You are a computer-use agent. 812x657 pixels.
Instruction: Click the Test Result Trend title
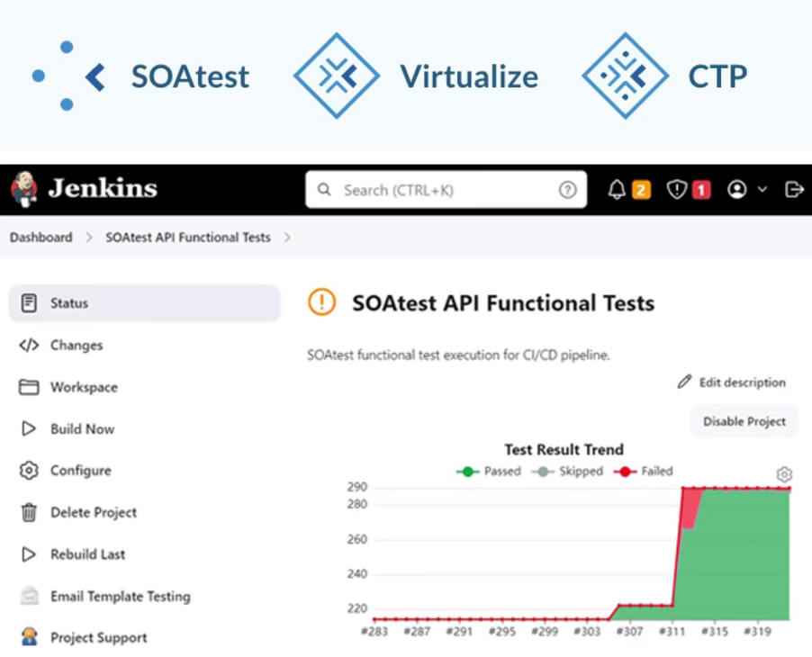coord(564,449)
